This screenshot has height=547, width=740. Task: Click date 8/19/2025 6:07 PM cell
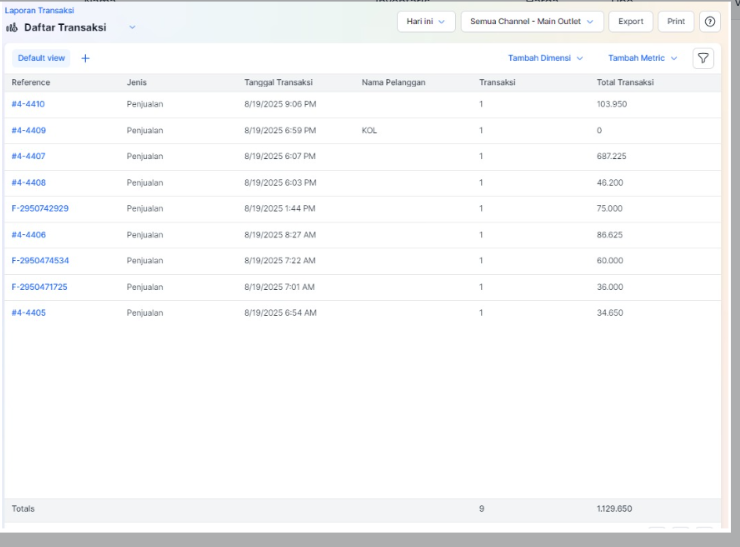279,156
